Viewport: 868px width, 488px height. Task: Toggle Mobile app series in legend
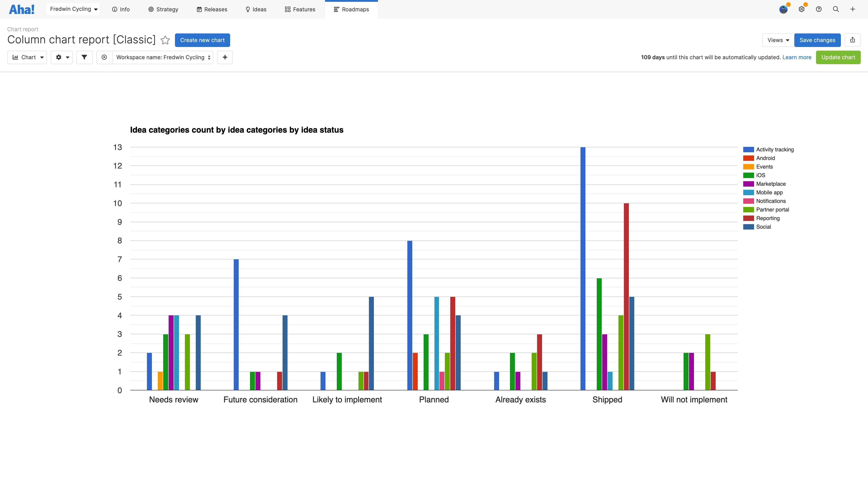769,192
